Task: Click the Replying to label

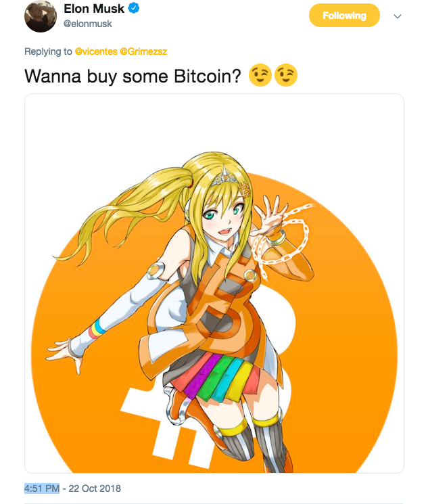Action: coord(48,51)
